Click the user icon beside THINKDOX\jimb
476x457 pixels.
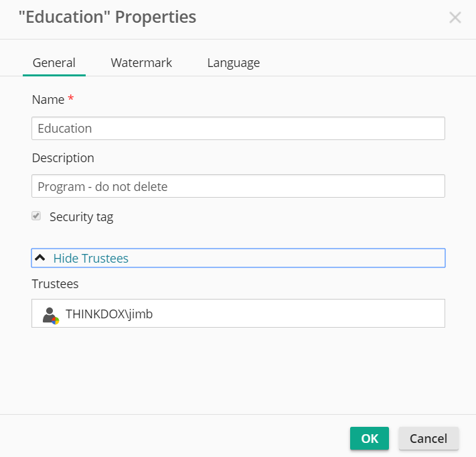[x=50, y=316]
